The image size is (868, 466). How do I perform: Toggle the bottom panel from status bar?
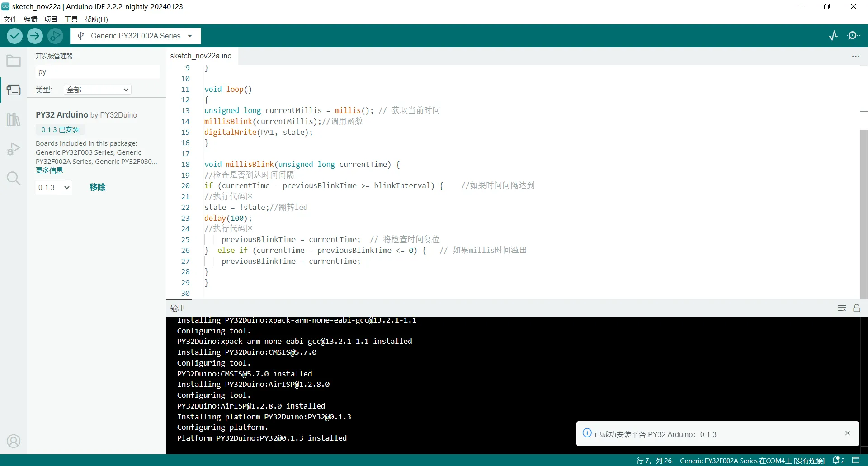[856, 460]
